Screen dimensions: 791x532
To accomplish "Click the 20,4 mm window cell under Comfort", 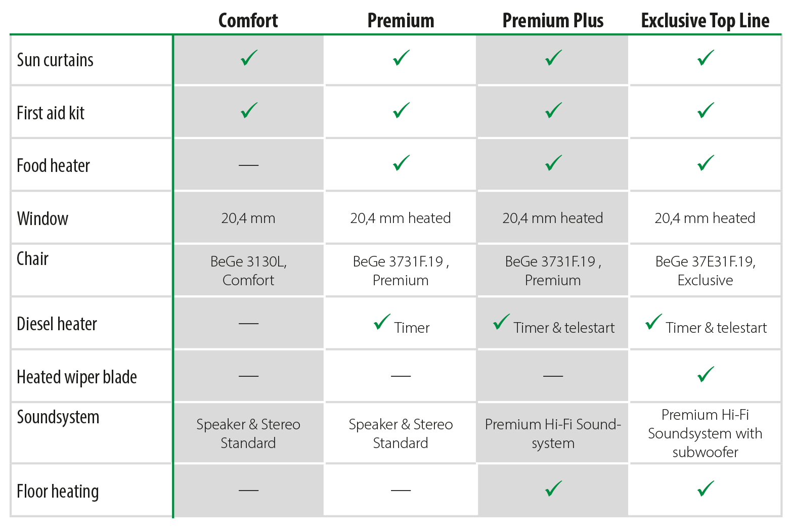I will [248, 218].
